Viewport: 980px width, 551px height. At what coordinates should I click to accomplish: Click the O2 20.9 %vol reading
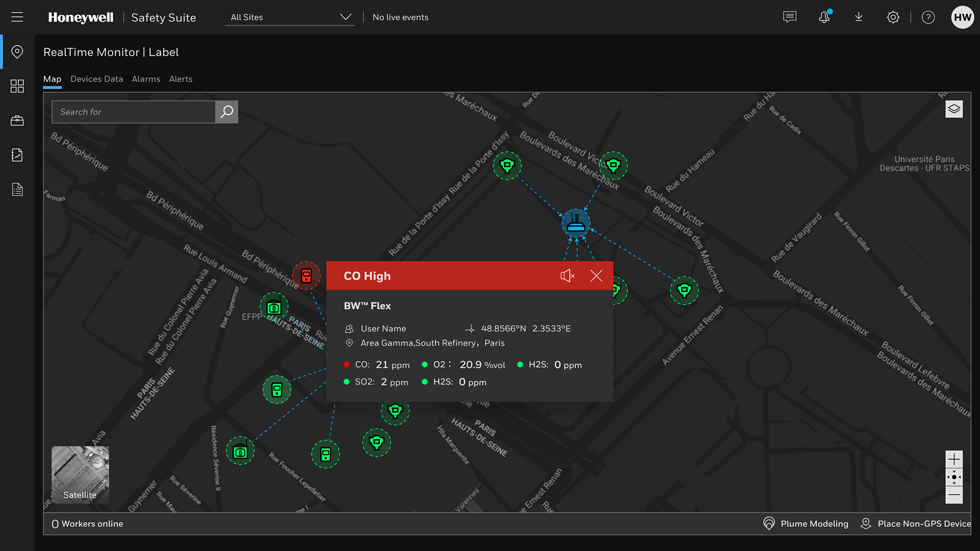(x=463, y=365)
